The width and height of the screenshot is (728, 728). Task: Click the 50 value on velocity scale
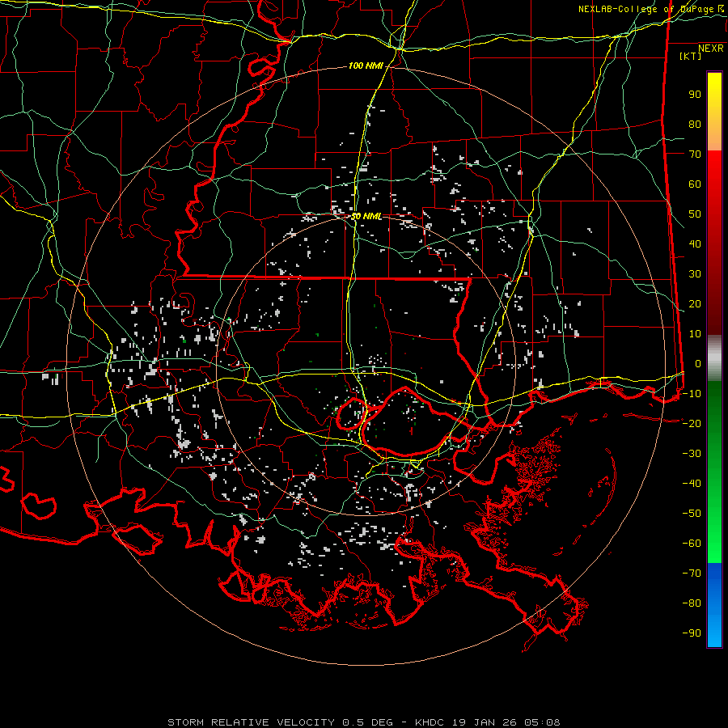(x=695, y=214)
